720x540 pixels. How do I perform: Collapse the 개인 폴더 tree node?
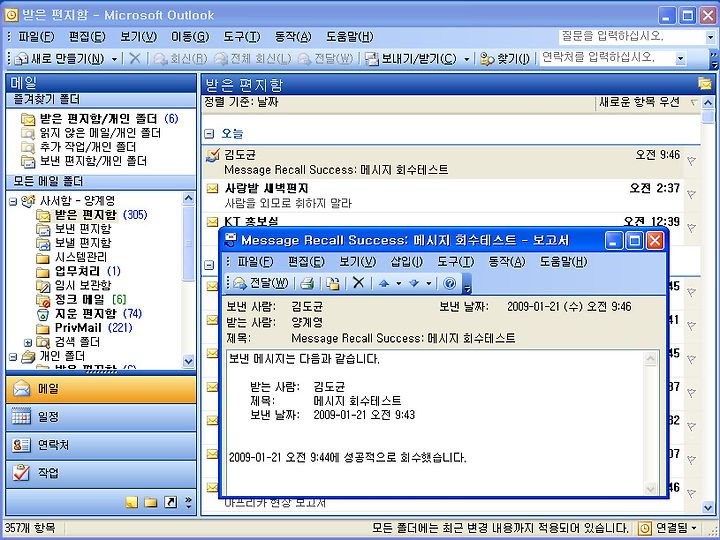[13, 356]
